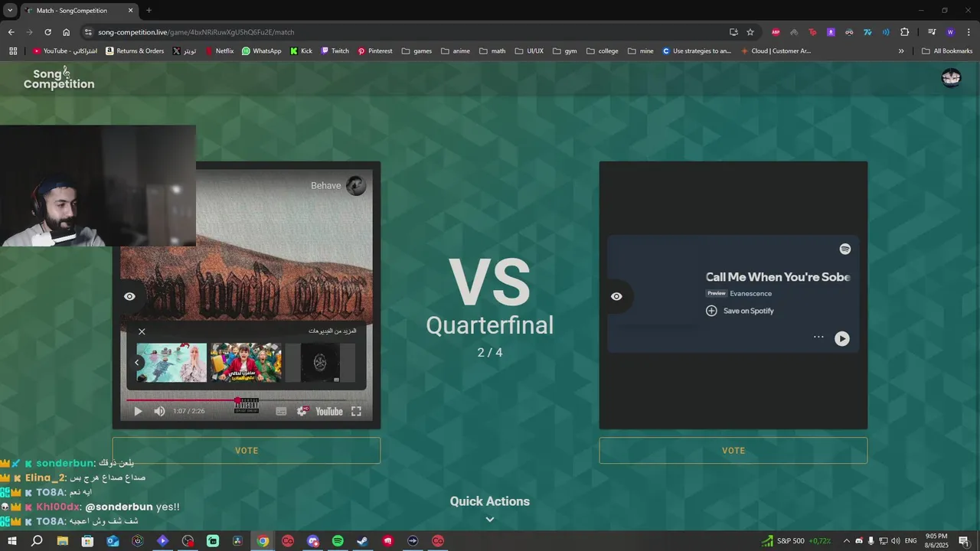Expand the college bookmarks folder

[x=602, y=51]
